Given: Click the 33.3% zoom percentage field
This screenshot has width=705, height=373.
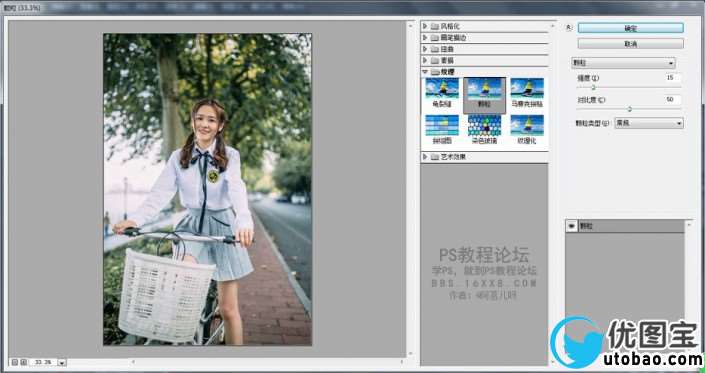Looking at the screenshot, I should (x=44, y=362).
